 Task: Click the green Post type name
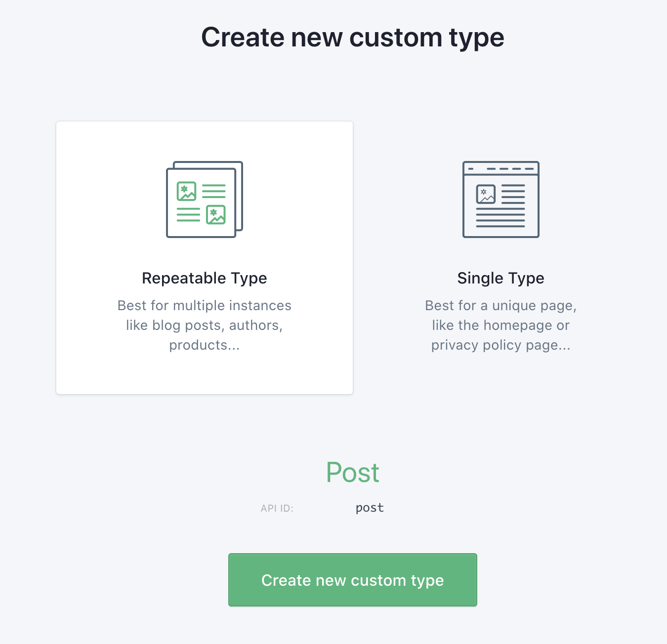352,473
